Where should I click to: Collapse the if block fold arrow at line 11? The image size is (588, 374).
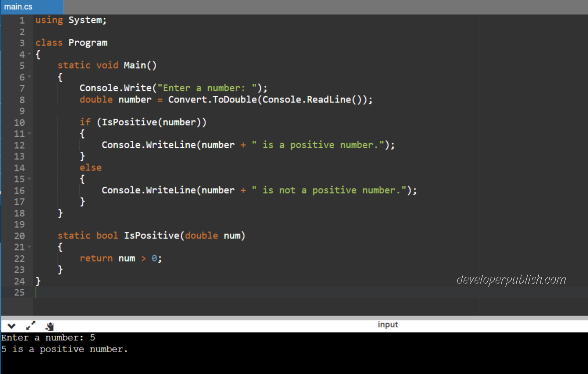(29, 134)
